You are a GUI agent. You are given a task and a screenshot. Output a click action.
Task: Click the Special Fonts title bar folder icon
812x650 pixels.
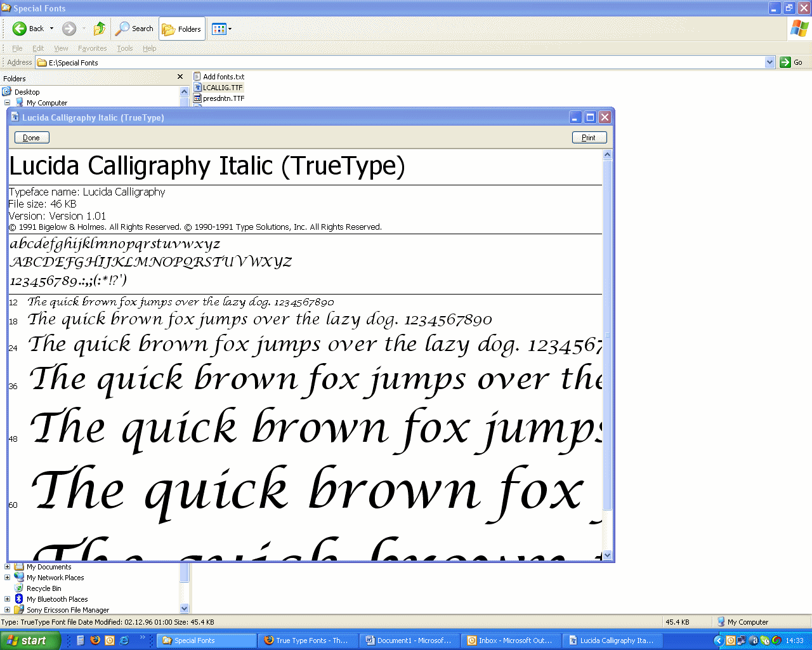click(6, 8)
